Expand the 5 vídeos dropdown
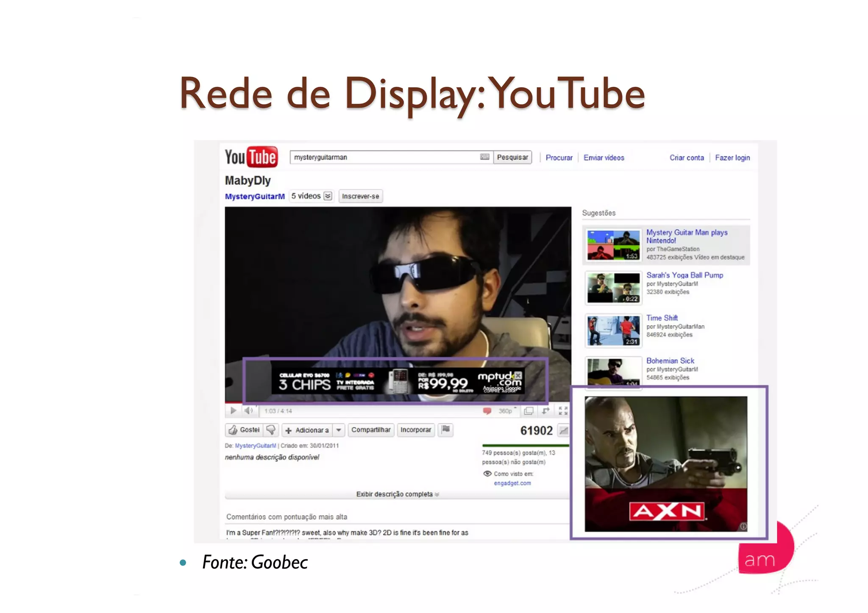Viewport: 868px width, 613px height. point(312,196)
